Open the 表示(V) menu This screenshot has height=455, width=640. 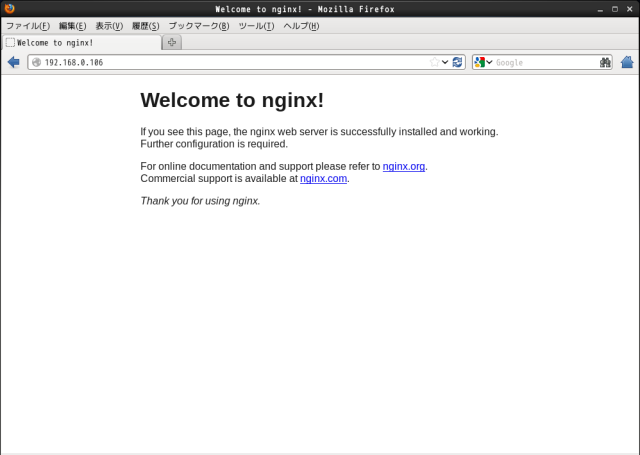[109, 26]
